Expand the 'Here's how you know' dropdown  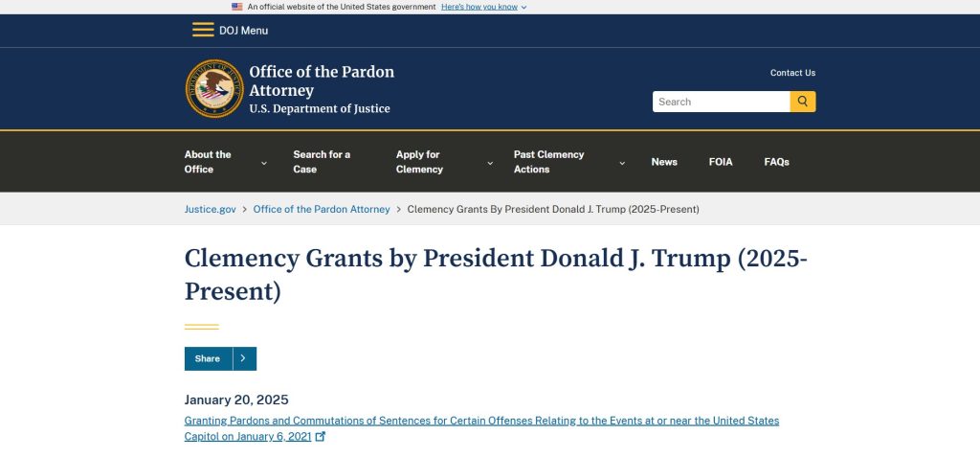point(483,7)
